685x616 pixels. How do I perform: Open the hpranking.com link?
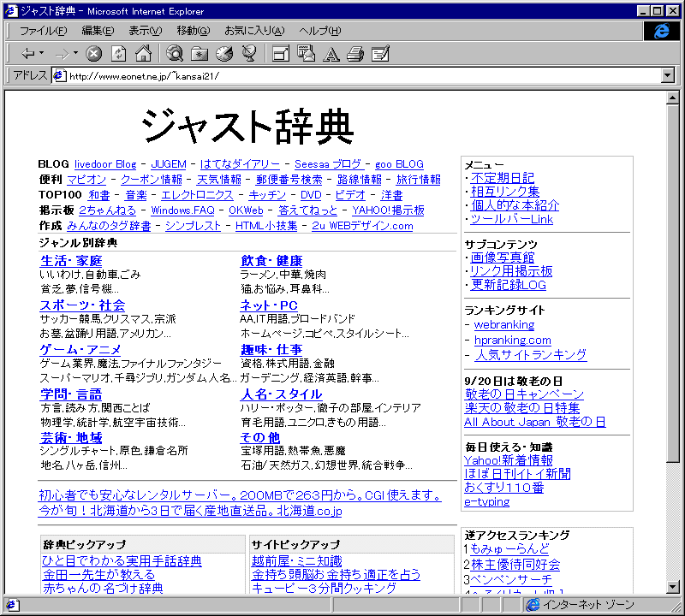point(513,341)
